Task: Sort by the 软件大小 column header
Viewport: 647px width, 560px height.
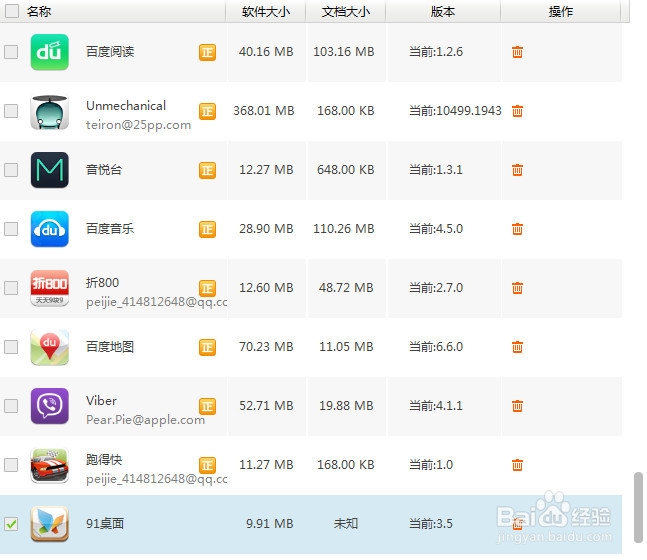Action: pyautogui.click(x=266, y=12)
